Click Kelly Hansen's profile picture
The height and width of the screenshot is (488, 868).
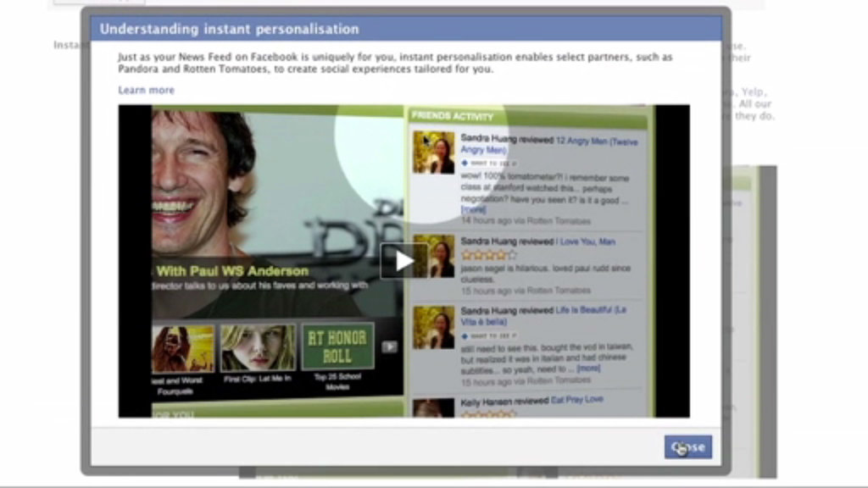(433, 408)
